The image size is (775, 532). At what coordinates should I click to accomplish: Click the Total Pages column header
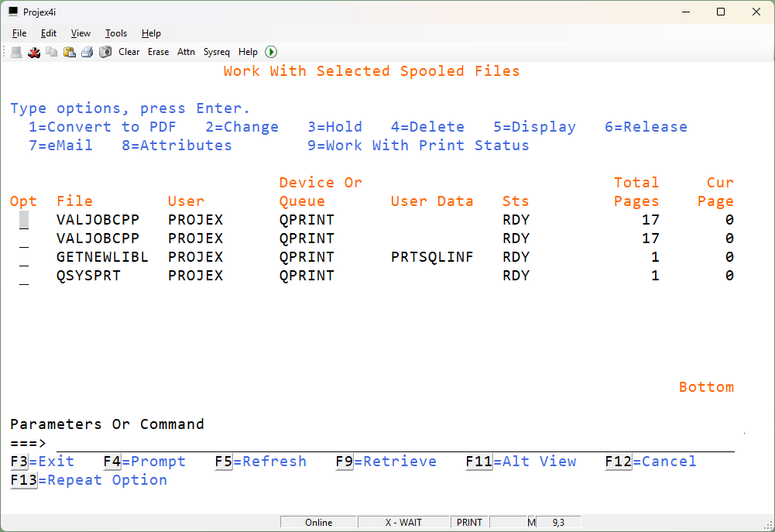(636, 192)
